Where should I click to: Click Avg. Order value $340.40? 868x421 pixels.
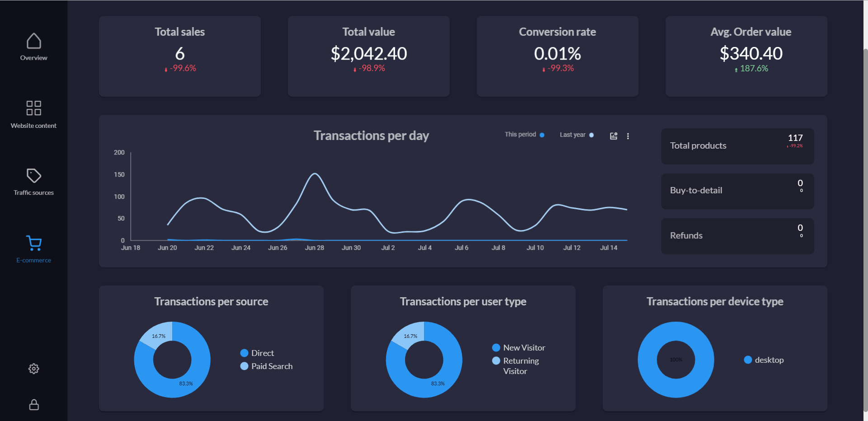pyautogui.click(x=751, y=53)
